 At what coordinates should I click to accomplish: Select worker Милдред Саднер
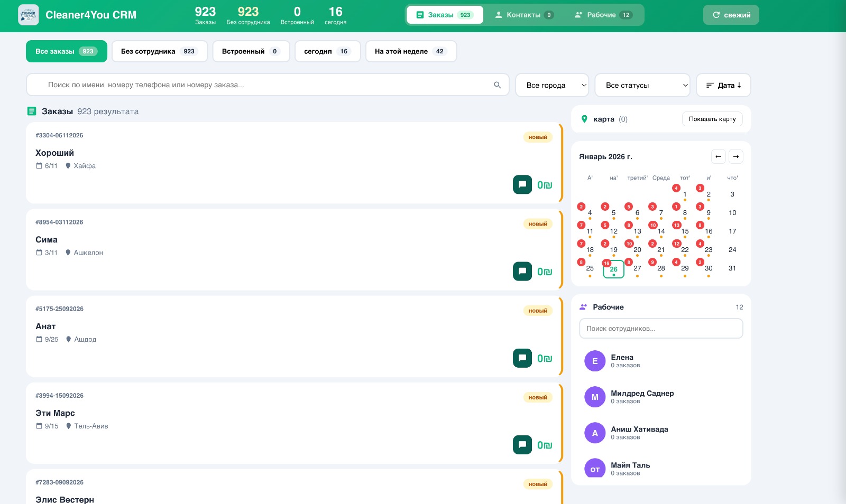click(661, 397)
